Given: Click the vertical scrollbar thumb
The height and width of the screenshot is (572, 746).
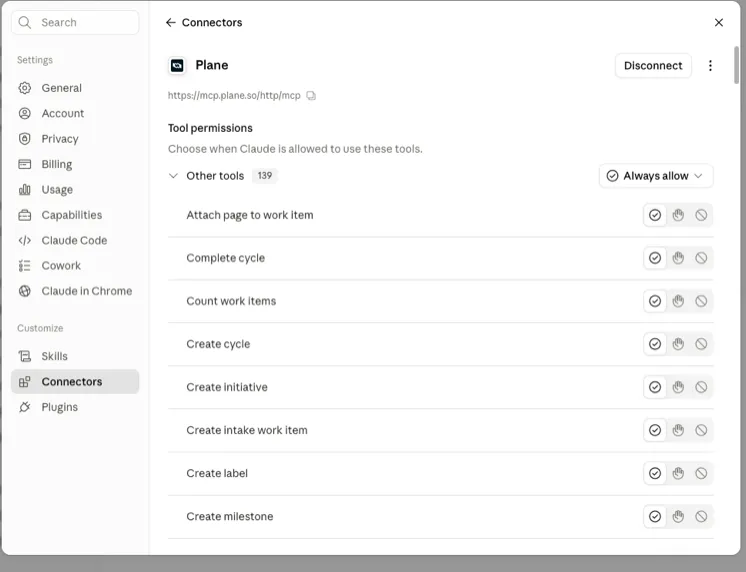Looking at the screenshot, I should coord(736,65).
